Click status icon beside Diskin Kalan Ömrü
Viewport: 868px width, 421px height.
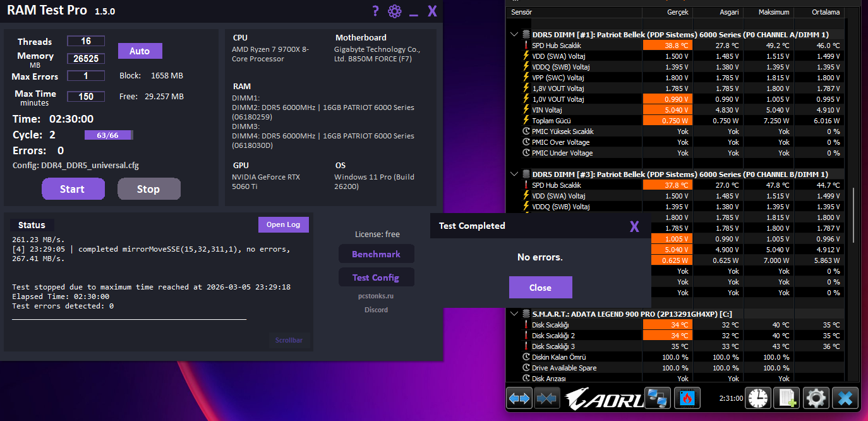tap(526, 357)
